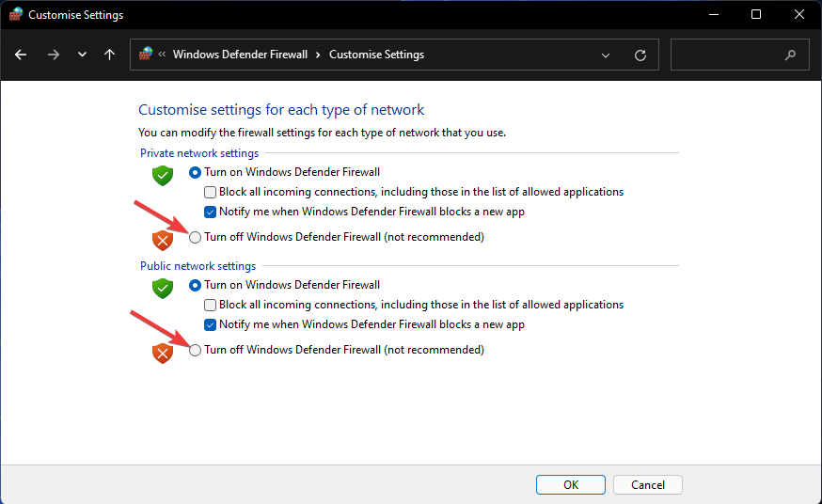The width and height of the screenshot is (822, 504).
Task: Check Block all incoming connections under Private
Action: tap(211, 192)
